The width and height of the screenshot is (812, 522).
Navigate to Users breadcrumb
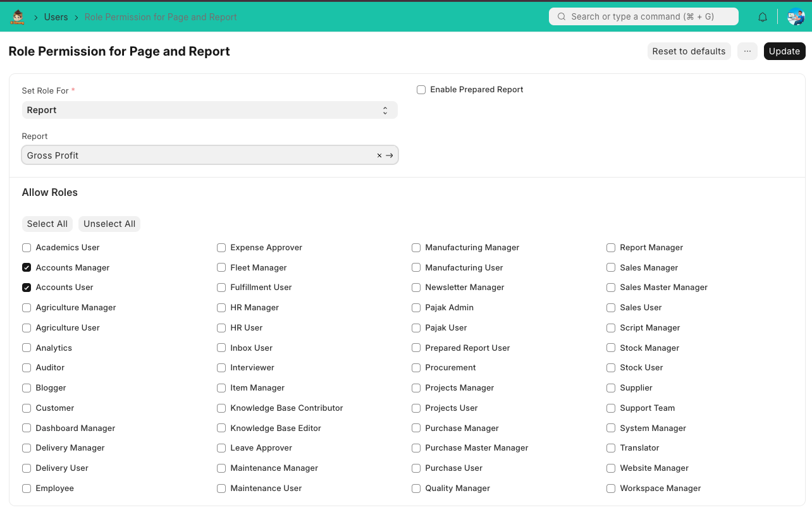[x=56, y=17]
